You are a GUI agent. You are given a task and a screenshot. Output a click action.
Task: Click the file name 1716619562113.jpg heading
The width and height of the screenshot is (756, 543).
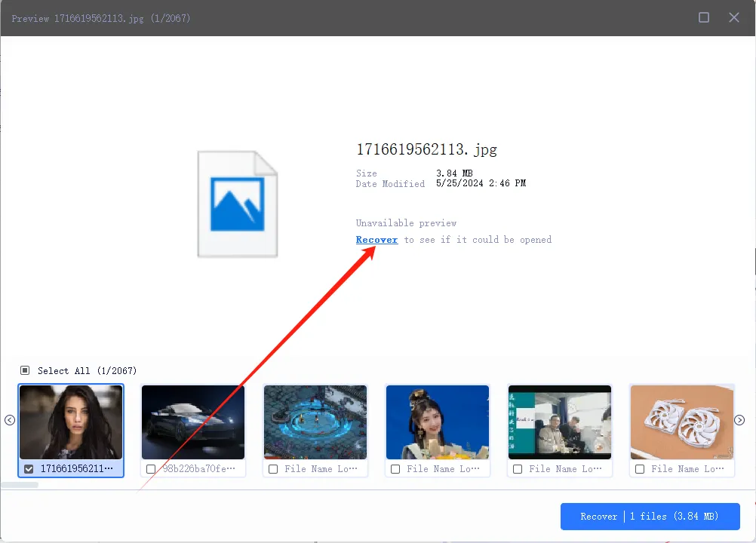point(427,149)
